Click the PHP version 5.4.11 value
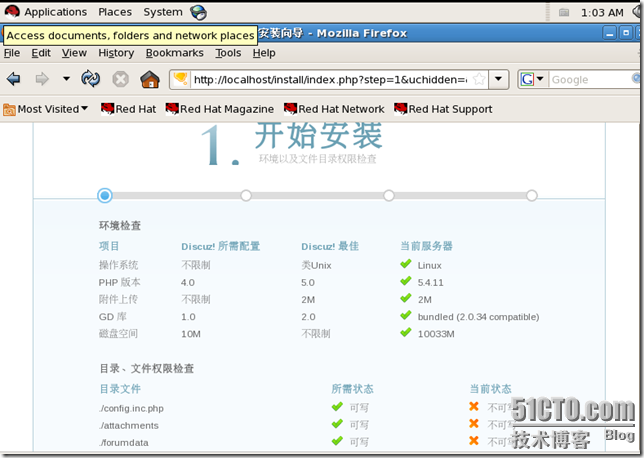 (430, 283)
